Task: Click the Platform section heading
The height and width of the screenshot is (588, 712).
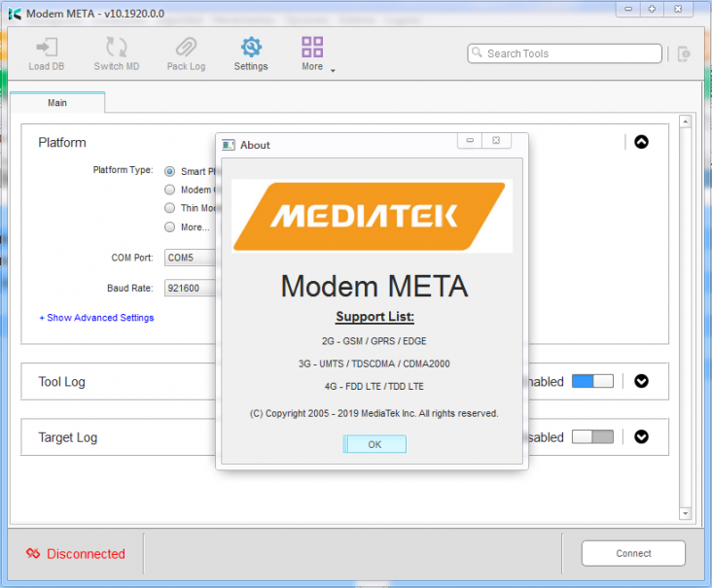Action: 62,143
